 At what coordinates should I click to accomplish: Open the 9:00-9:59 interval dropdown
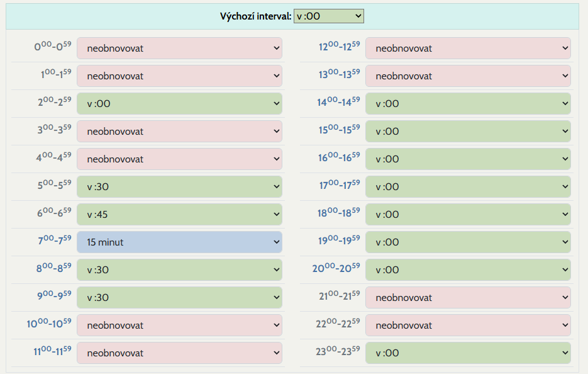(x=179, y=297)
